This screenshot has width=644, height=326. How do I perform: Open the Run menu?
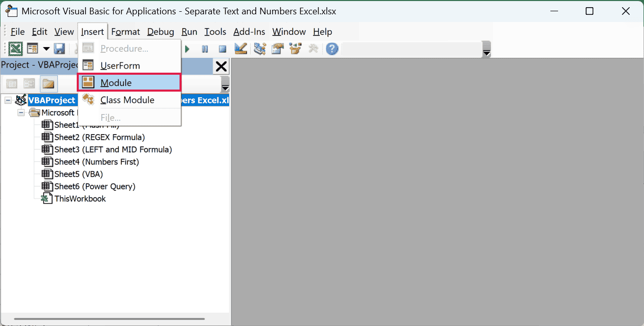[189, 32]
